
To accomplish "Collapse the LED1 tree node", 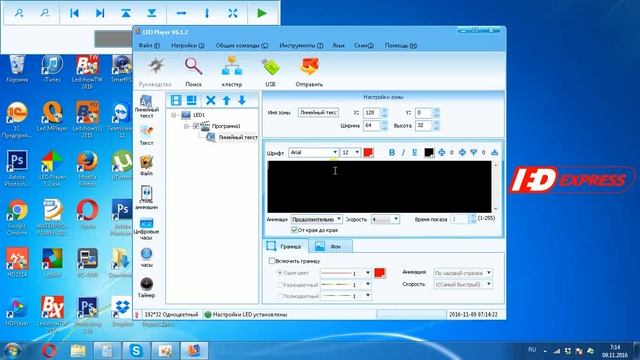I will click(x=173, y=115).
